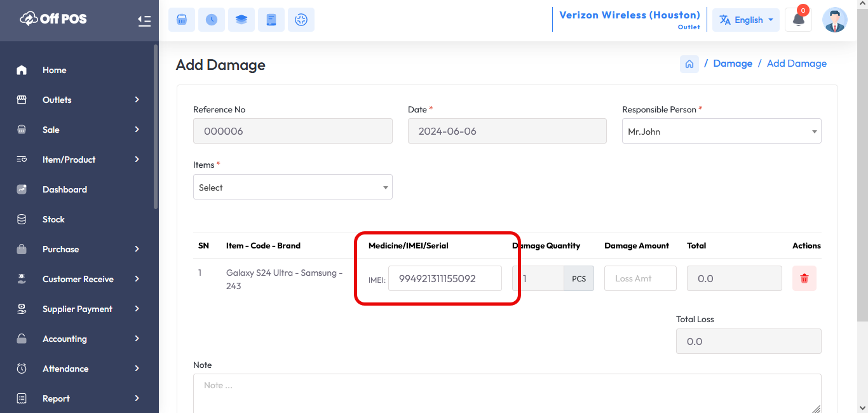Click the clock icon in top toolbar
868x413 pixels.
(x=212, y=20)
